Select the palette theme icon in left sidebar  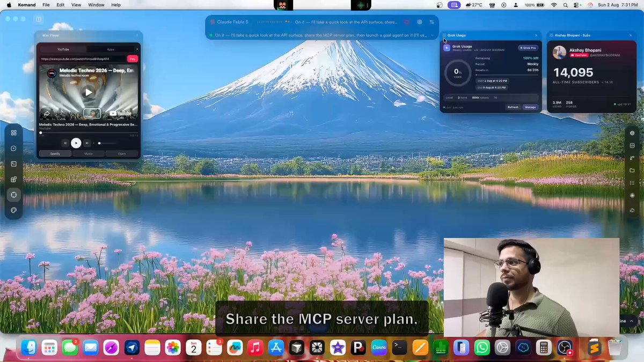tap(14, 210)
